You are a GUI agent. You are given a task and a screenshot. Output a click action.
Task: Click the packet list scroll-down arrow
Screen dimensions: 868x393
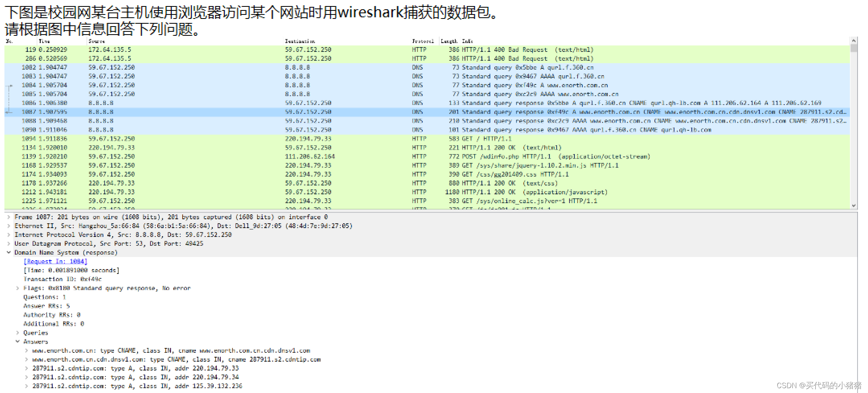(x=854, y=206)
